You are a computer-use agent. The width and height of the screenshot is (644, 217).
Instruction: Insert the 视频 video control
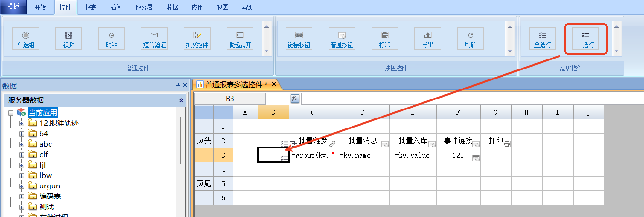pyautogui.click(x=69, y=39)
